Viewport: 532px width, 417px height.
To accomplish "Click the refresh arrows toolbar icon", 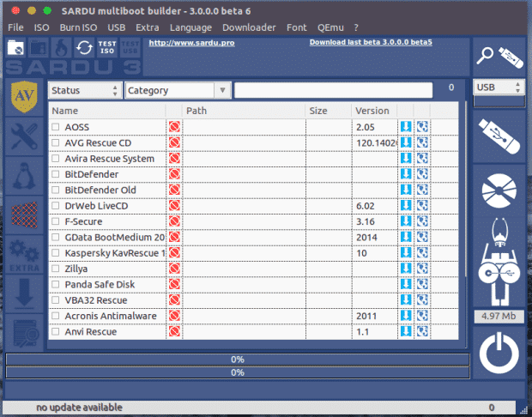I will click(x=84, y=48).
